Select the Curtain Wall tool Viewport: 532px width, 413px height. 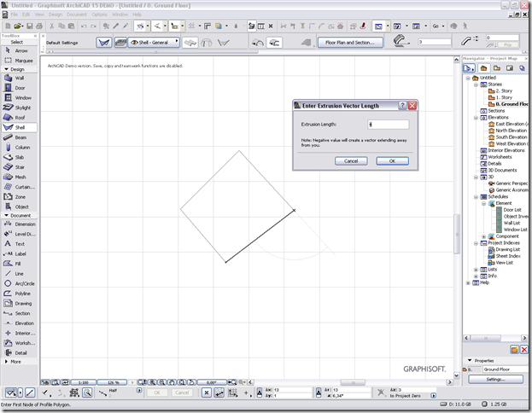pyautogui.click(x=19, y=187)
